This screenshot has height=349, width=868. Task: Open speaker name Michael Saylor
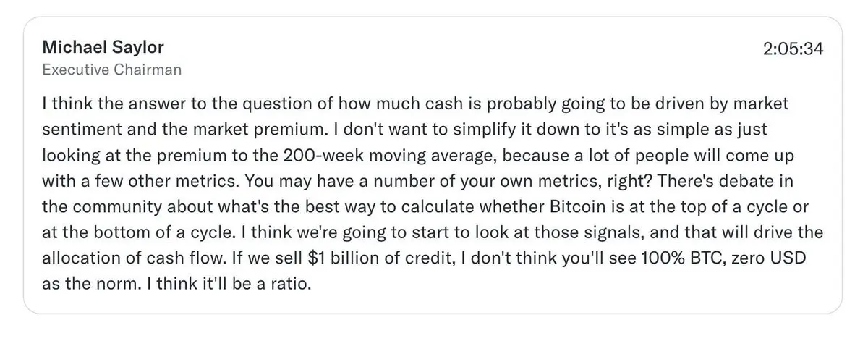103,48
